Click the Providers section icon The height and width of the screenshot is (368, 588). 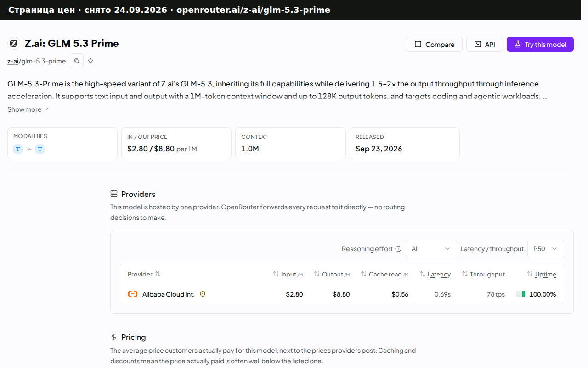coord(114,194)
